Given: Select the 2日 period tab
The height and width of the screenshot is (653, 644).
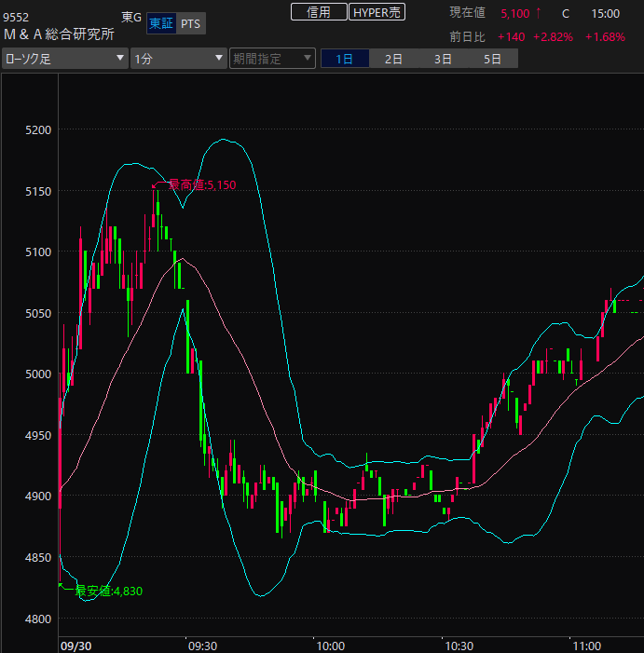Looking at the screenshot, I should tap(393, 59).
